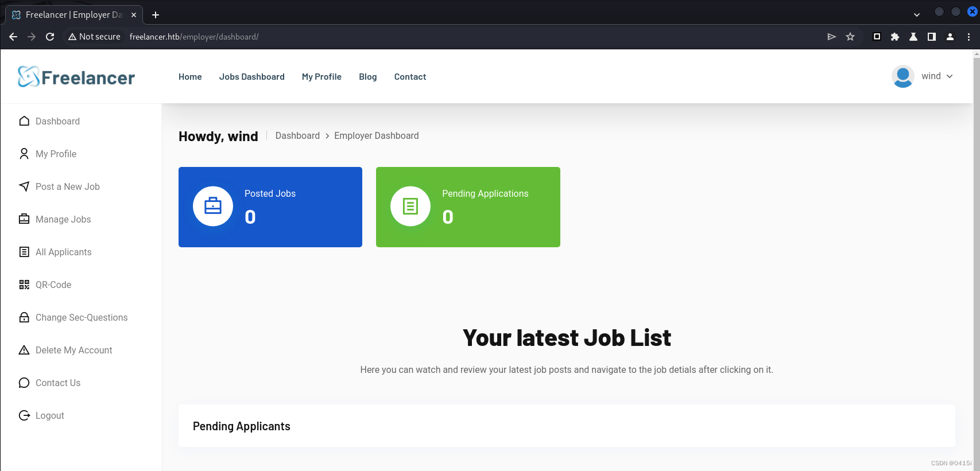Click the document icon in Pending Applications card
The height and width of the screenshot is (471, 980).
(x=410, y=206)
